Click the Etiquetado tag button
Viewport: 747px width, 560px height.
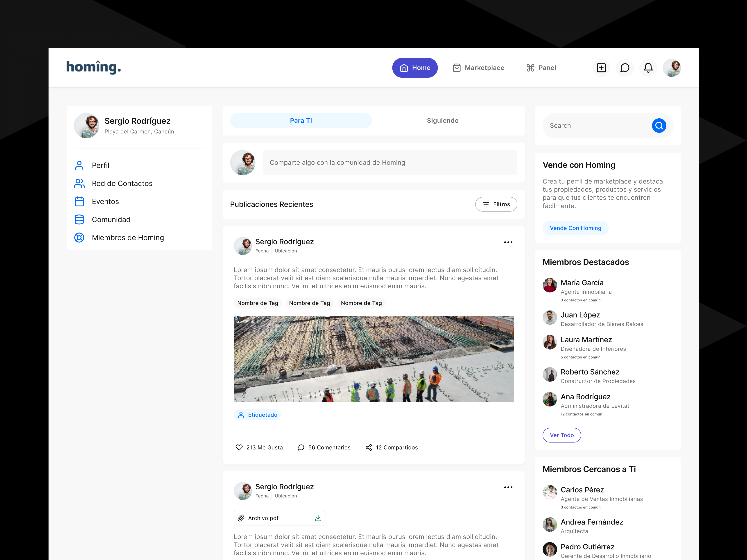257,415
